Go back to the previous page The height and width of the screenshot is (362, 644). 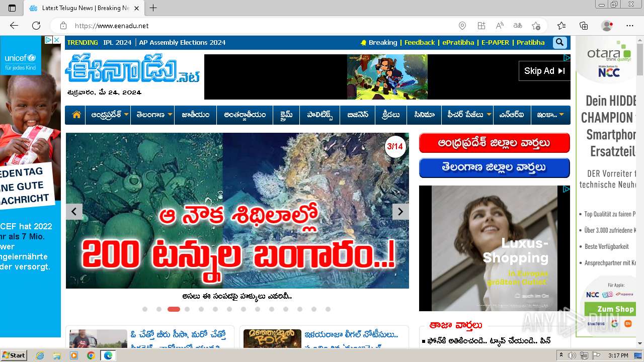(x=14, y=26)
